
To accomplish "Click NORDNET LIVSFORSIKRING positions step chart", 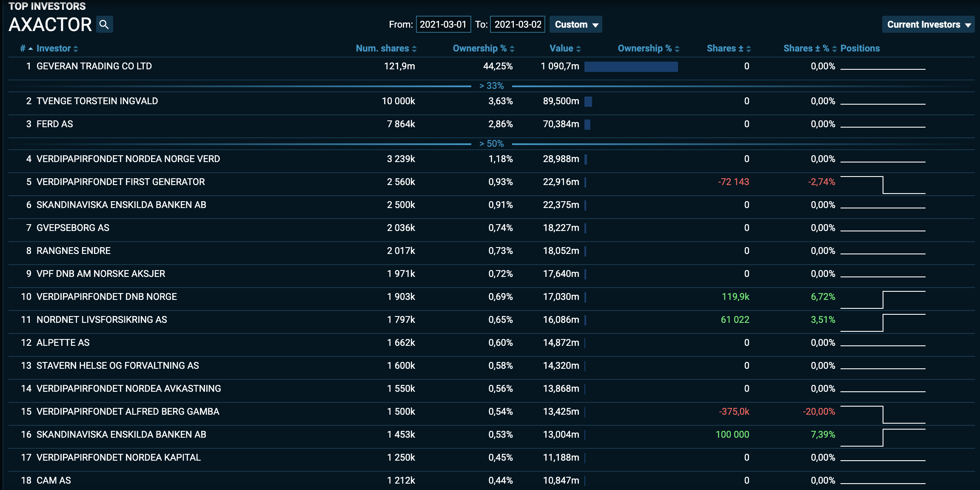I will (x=883, y=322).
